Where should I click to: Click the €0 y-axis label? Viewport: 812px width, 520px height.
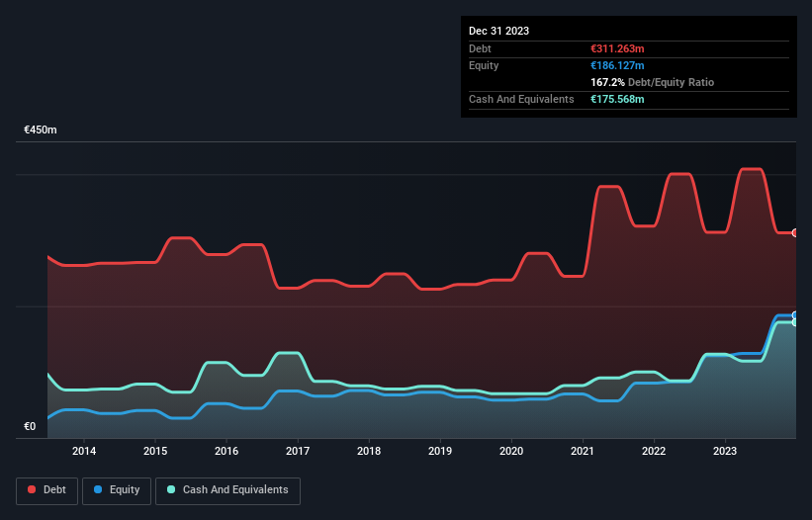[x=30, y=426]
